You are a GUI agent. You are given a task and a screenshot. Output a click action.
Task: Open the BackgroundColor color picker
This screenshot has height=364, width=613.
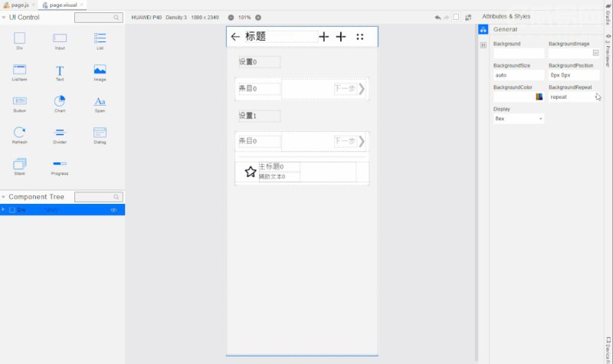coord(539,97)
